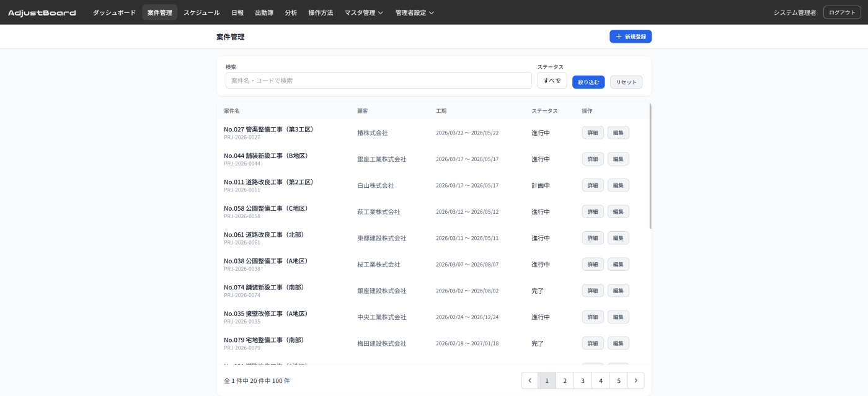Screen dimensions: 868x396
Task: Jump to page 3 in pagination
Action: [583, 381]
